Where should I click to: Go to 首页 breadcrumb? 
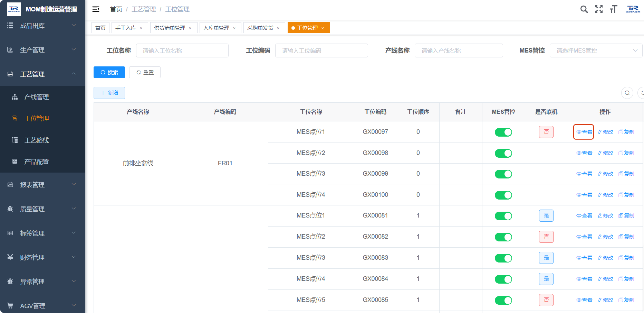click(x=116, y=9)
